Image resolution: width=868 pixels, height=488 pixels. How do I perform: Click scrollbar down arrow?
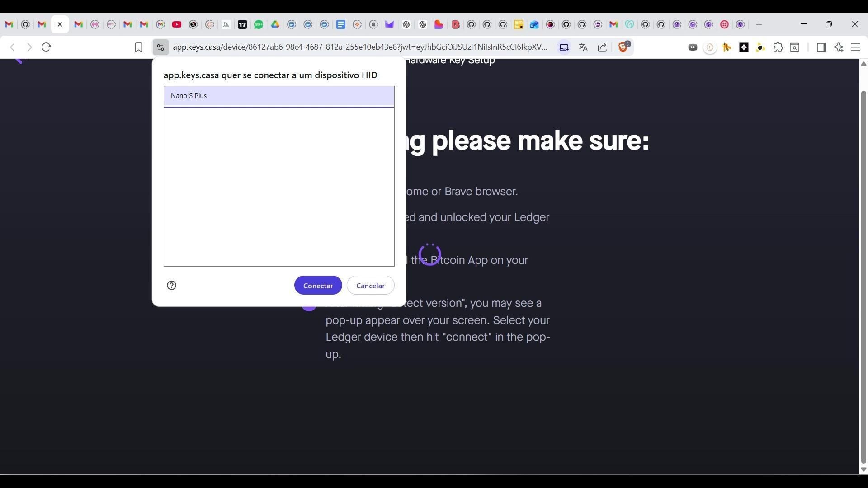pos(863,469)
